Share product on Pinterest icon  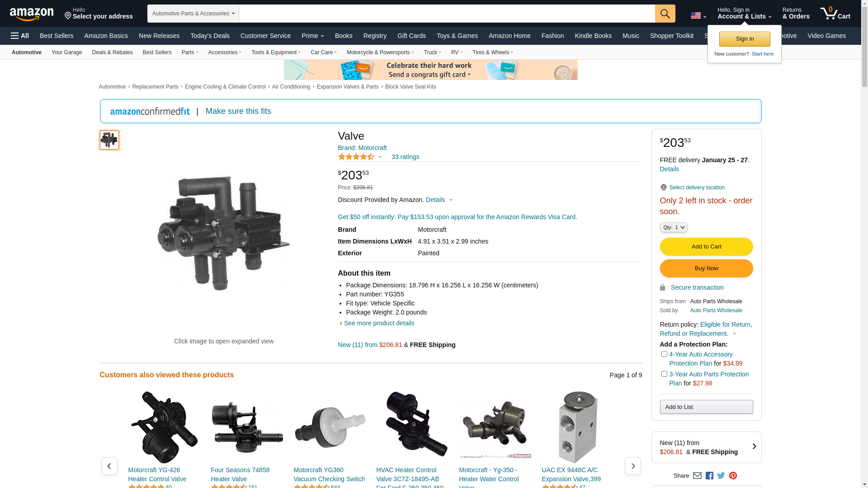click(x=733, y=475)
